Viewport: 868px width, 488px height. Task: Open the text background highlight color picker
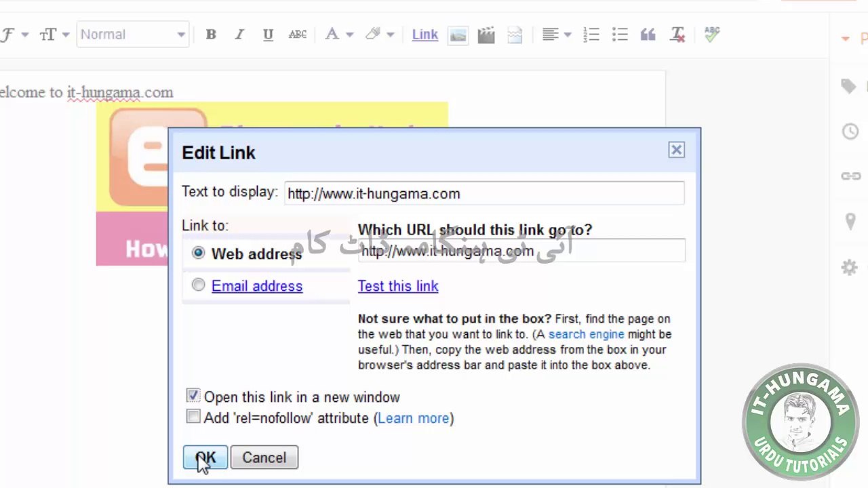[x=379, y=35]
